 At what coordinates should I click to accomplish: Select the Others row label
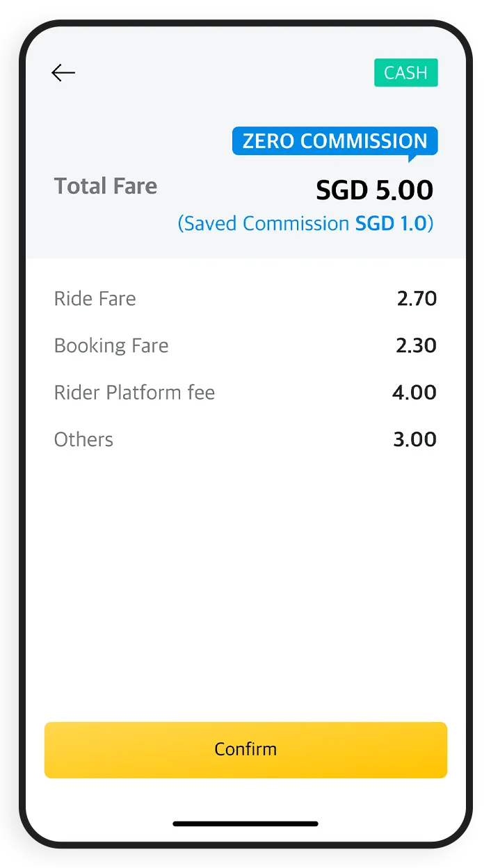(x=83, y=440)
